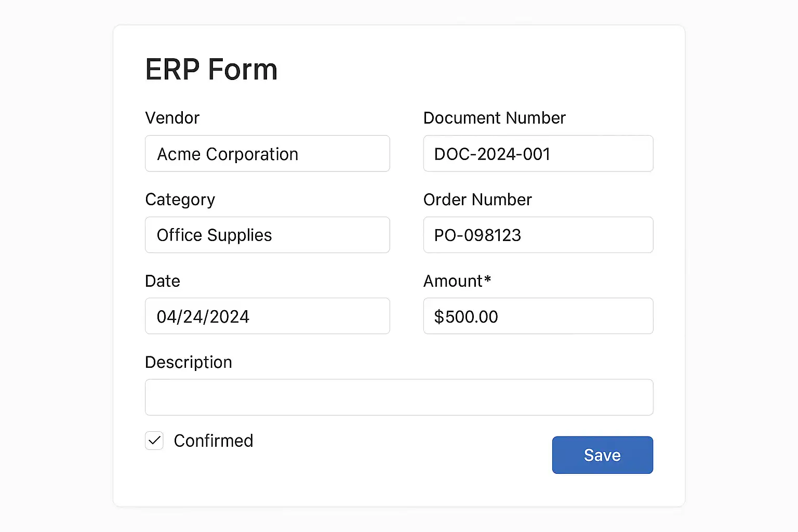798x532 pixels.
Task: Click the ERP Form heading
Action: coord(211,70)
